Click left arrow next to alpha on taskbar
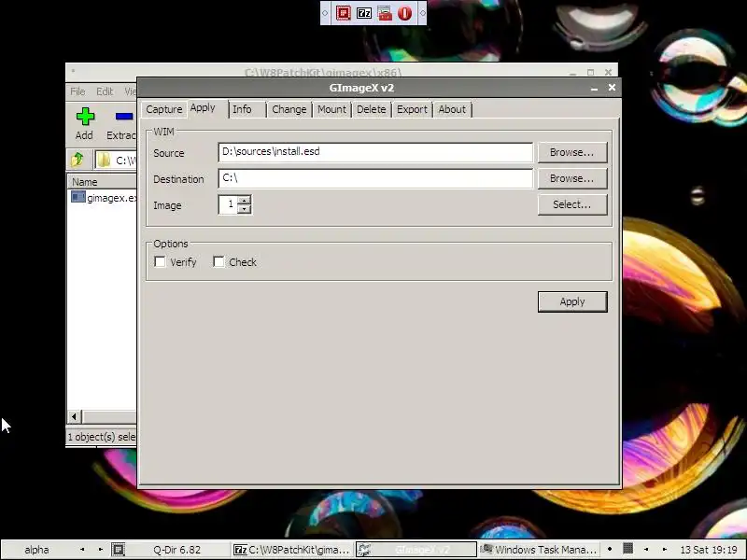The height and width of the screenshot is (560, 747). point(82,549)
